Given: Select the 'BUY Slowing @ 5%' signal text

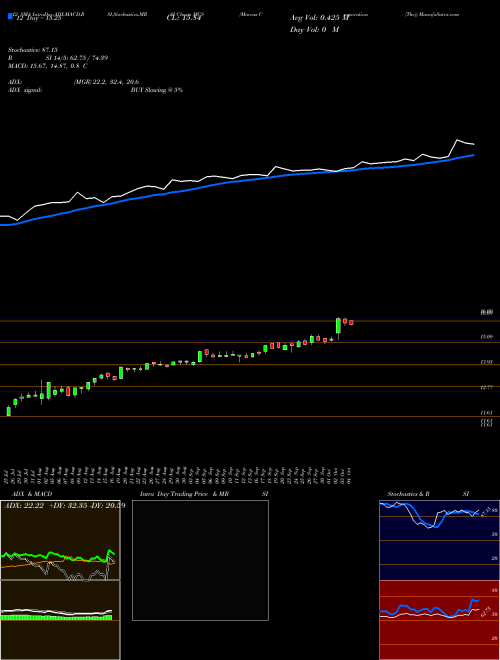Looking at the screenshot, I should (157, 90).
